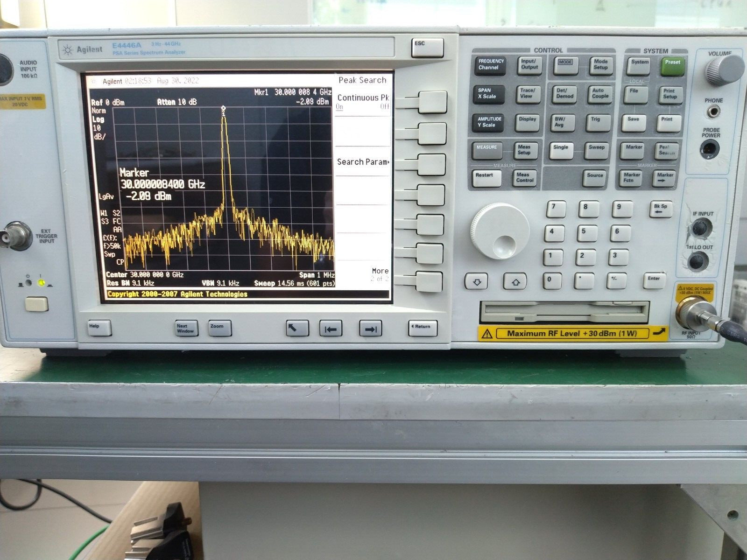Tap the floppy disk drive slot
747x560 pixels.
point(564,312)
